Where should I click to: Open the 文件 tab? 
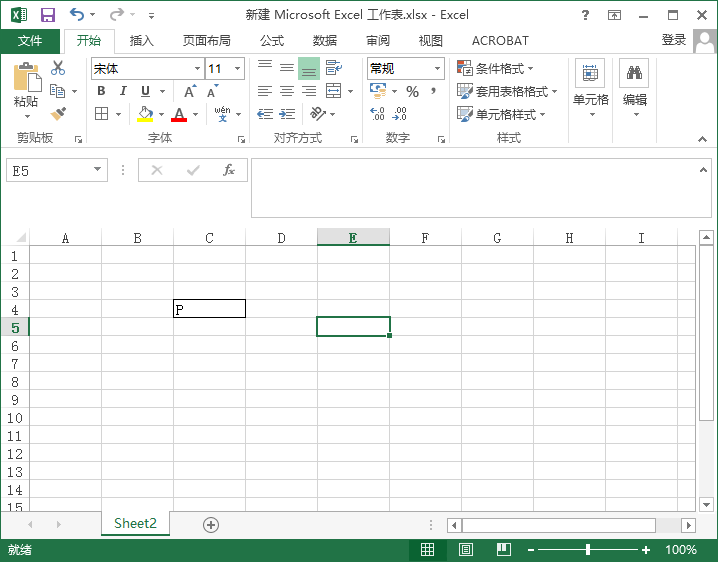click(x=30, y=41)
